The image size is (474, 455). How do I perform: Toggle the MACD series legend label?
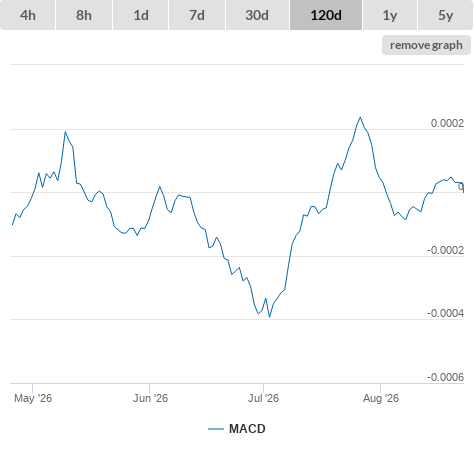pos(247,429)
